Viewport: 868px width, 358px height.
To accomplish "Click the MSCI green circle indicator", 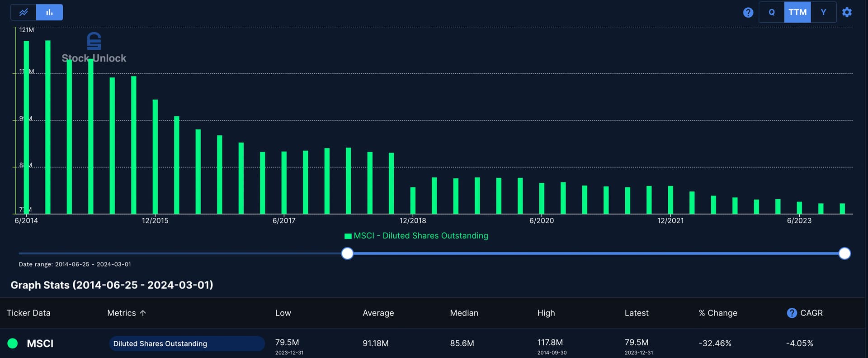I will pyautogui.click(x=13, y=344).
